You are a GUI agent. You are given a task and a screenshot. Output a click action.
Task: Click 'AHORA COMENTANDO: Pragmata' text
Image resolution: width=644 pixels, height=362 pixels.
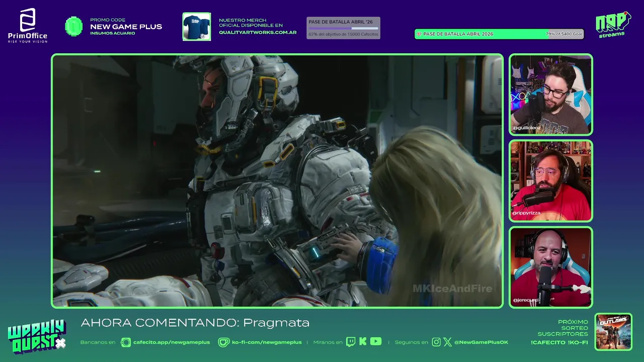point(195,323)
